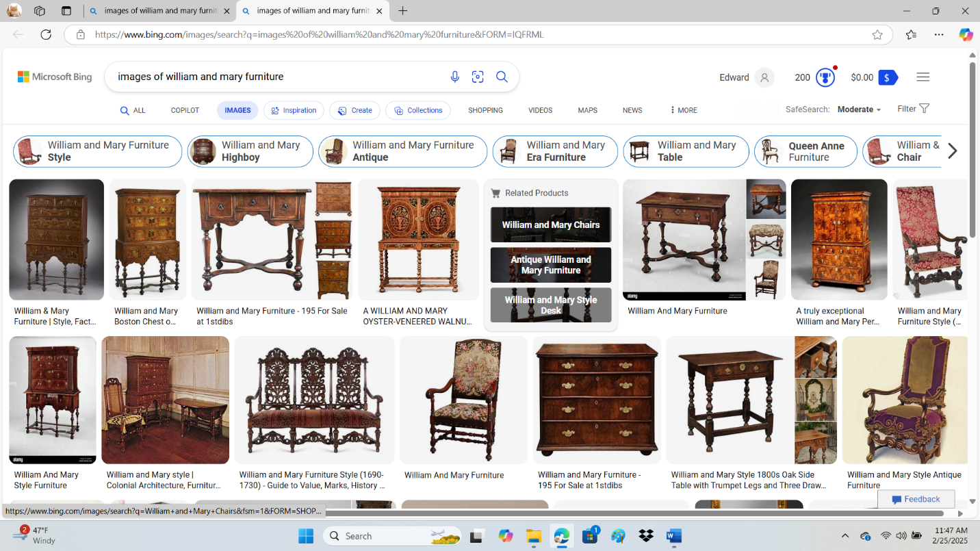Click the browser refresh icon
The height and width of the screenshot is (551, 980).
click(x=46, y=35)
